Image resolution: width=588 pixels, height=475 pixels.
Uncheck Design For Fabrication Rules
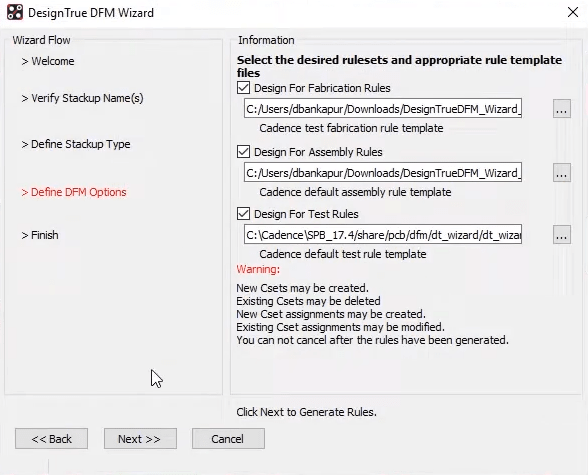(243, 88)
